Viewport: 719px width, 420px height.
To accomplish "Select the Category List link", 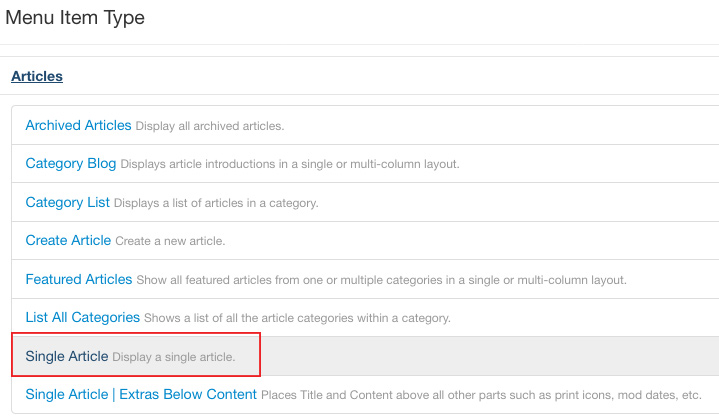I will tap(67, 202).
